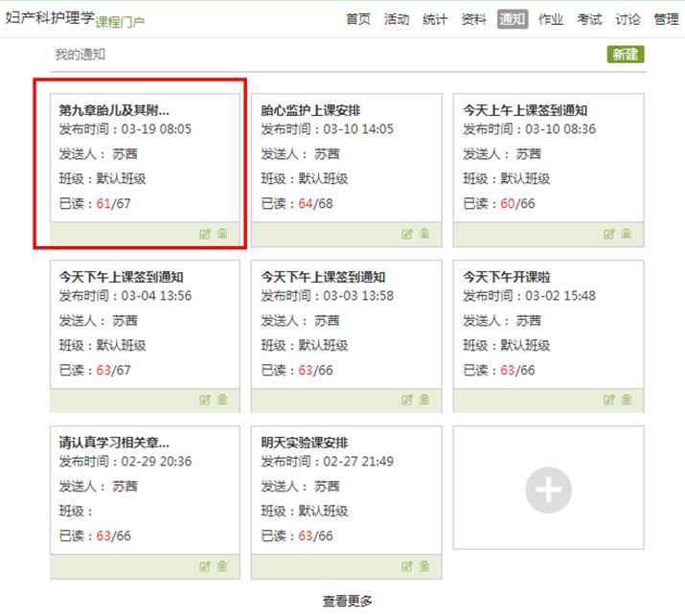Delete the 今天下午开课啦 notice
This screenshot has height=616, width=685.
point(627,400)
